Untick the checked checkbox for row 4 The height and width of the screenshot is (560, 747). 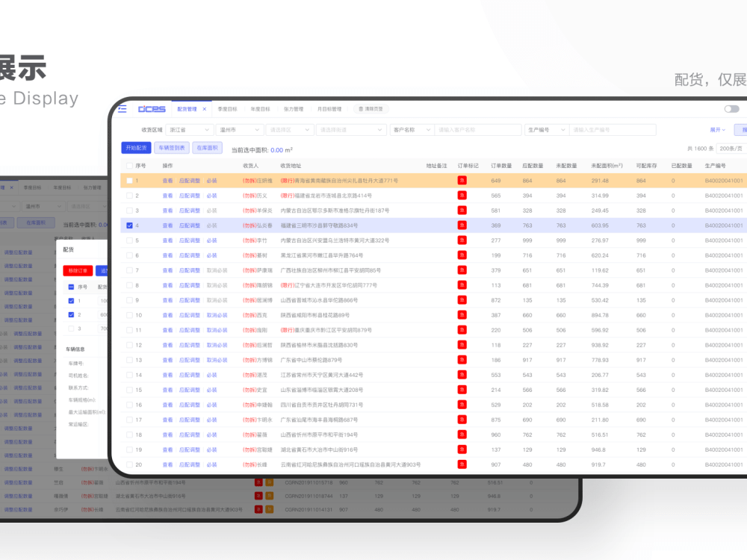129,225
